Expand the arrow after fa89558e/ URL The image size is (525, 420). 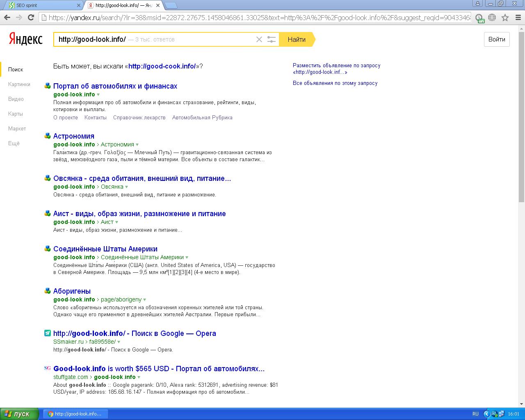click(119, 342)
